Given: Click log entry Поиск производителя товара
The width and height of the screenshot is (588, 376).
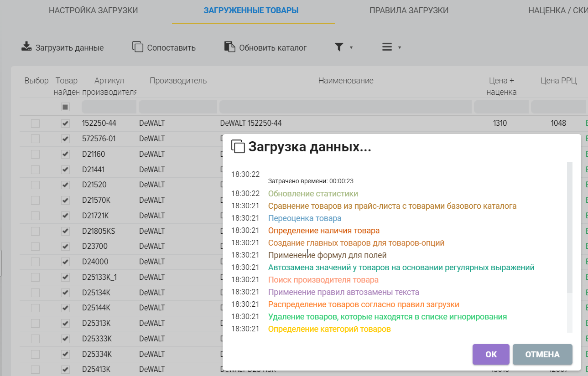Looking at the screenshot, I should point(323,280).
